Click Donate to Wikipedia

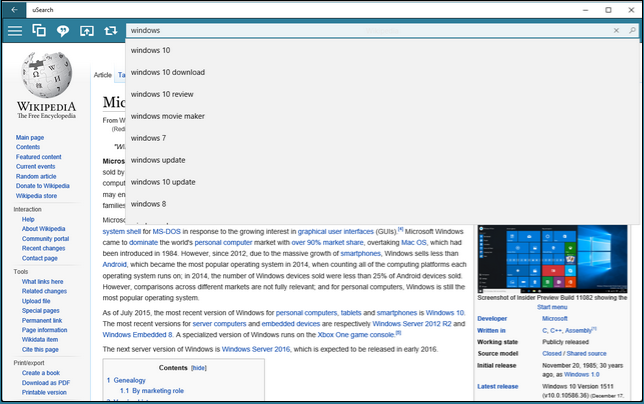point(43,186)
